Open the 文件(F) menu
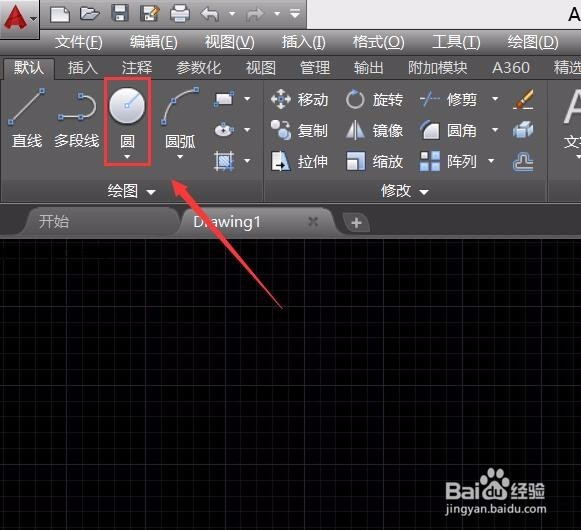Screen dimensions: 581x530 (x=79, y=42)
